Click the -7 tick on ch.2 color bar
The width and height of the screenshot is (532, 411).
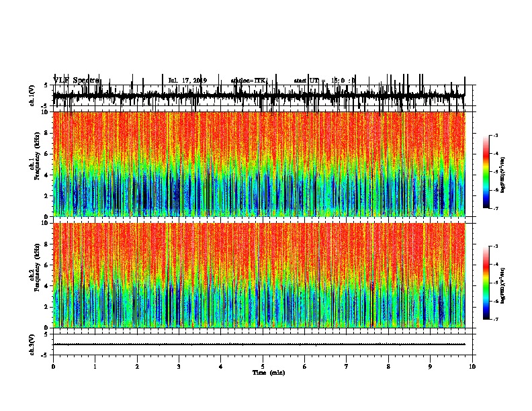click(496, 319)
